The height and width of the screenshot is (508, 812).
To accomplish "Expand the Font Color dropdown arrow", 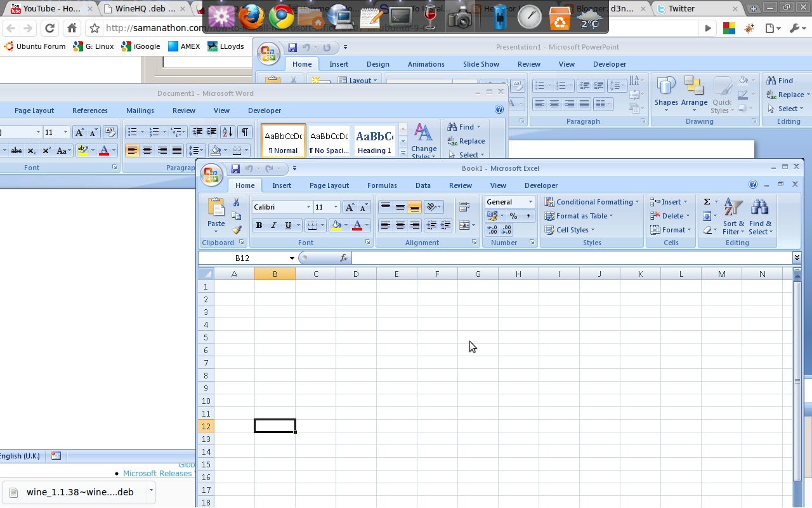I will click(366, 225).
